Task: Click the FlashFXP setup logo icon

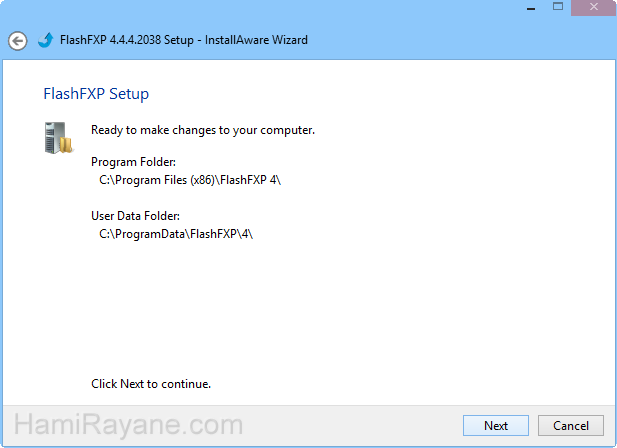Action: pos(46,40)
